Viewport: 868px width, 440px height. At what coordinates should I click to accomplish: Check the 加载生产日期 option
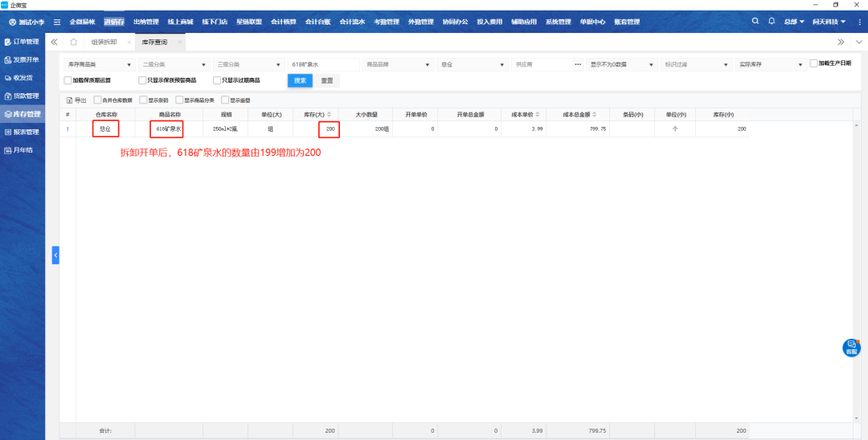click(x=813, y=63)
